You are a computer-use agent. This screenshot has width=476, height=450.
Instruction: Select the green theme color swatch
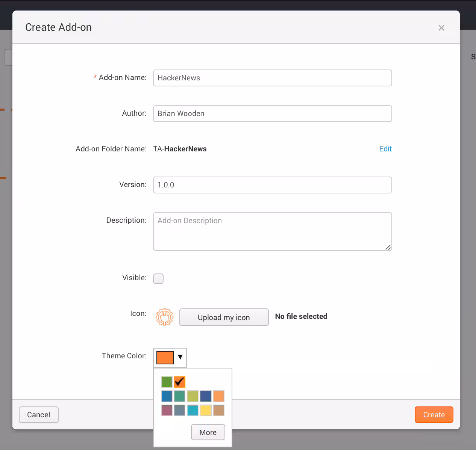click(167, 382)
